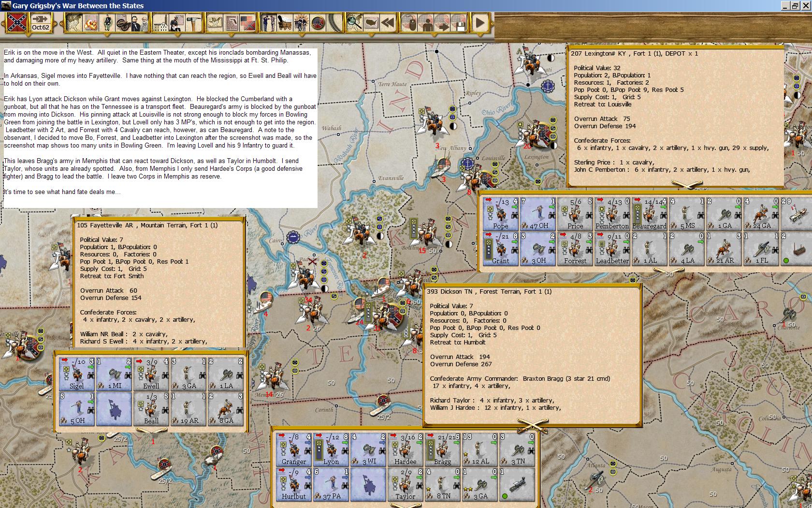Click the cannon artillery toolbar icon
The image size is (812, 508).
pyautogui.click(x=122, y=22)
